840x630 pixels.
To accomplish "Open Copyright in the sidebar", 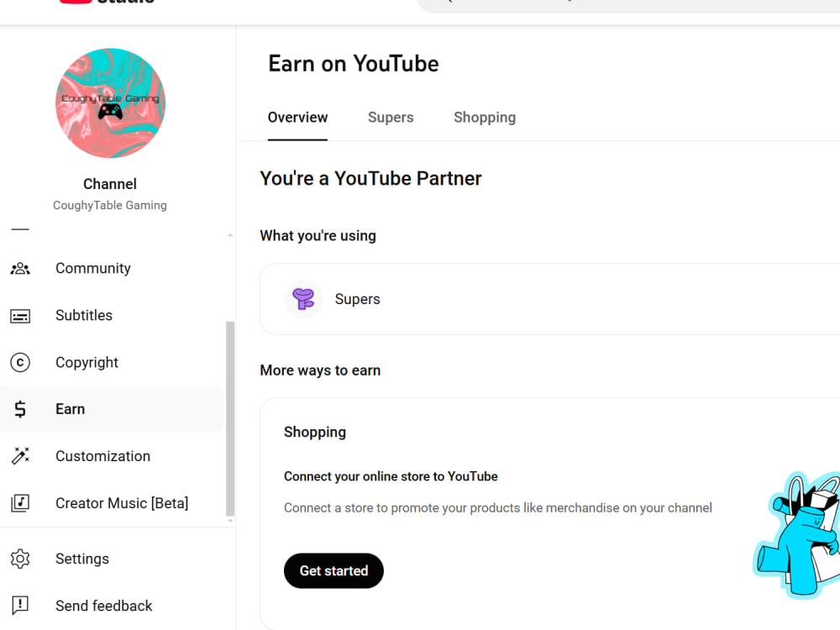I will coord(112,363).
